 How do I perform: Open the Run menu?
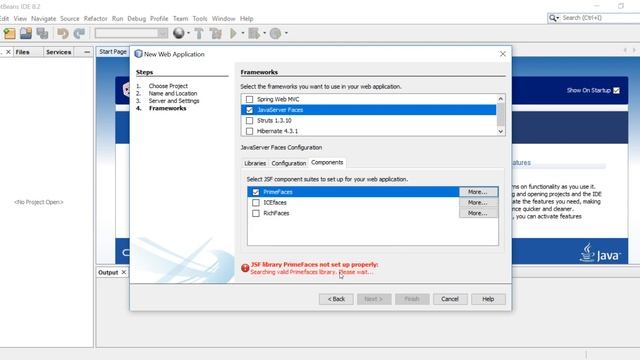118,19
